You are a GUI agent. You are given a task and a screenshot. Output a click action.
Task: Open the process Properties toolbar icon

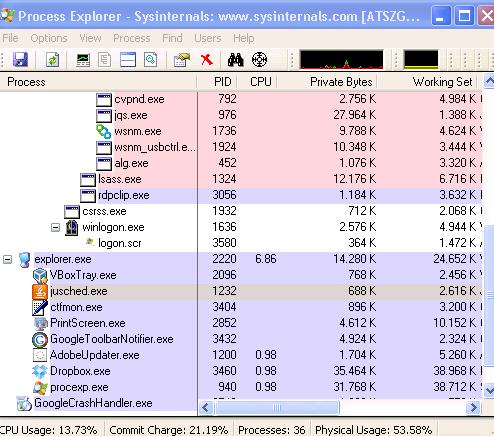click(x=182, y=60)
